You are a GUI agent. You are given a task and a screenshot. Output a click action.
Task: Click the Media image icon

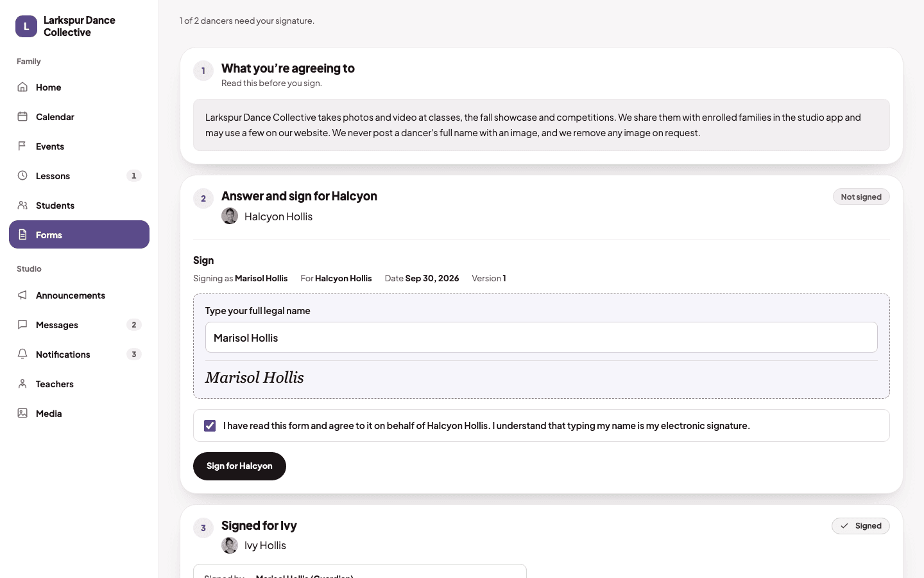22,414
